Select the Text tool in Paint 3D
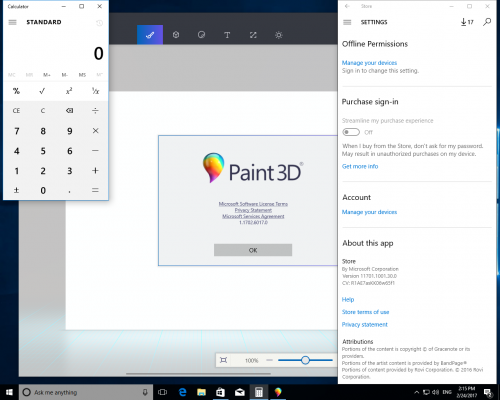 227,35
